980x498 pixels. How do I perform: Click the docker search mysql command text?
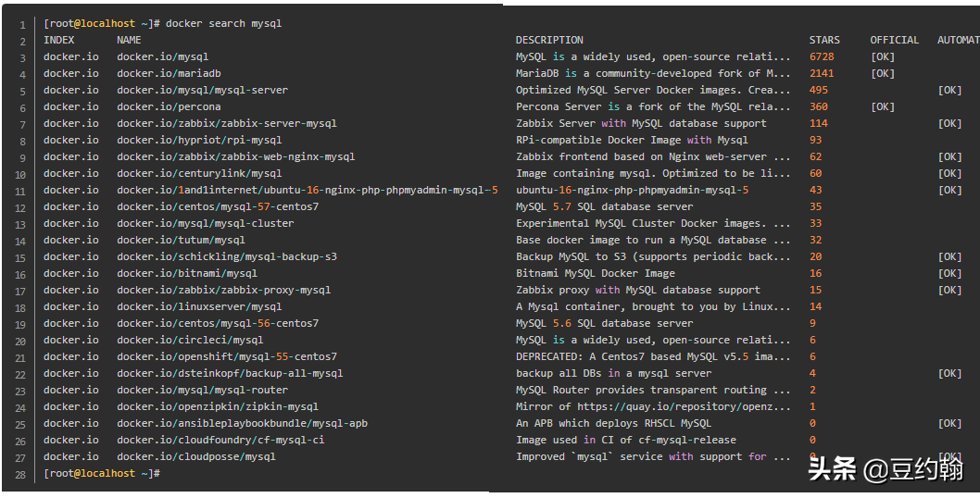coord(224,23)
